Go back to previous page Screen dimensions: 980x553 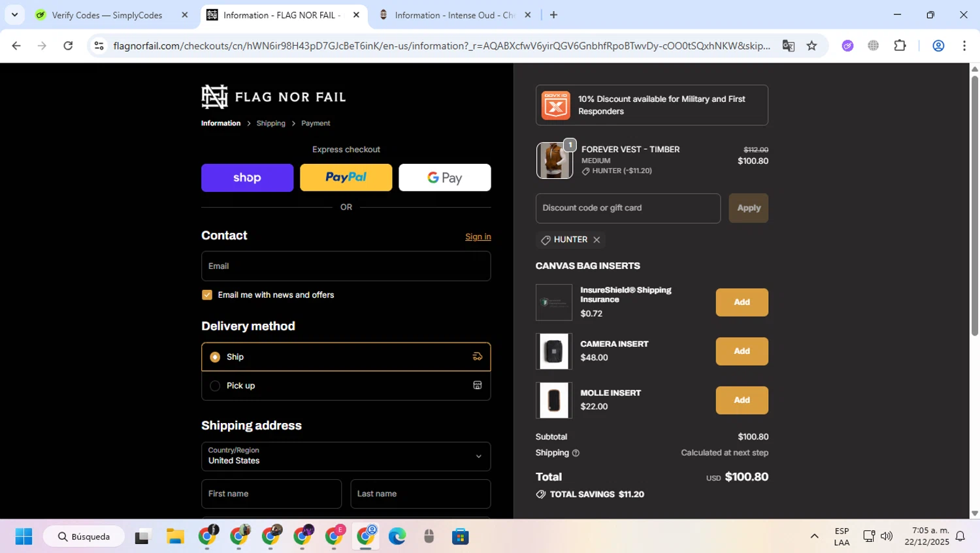tap(16, 46)
